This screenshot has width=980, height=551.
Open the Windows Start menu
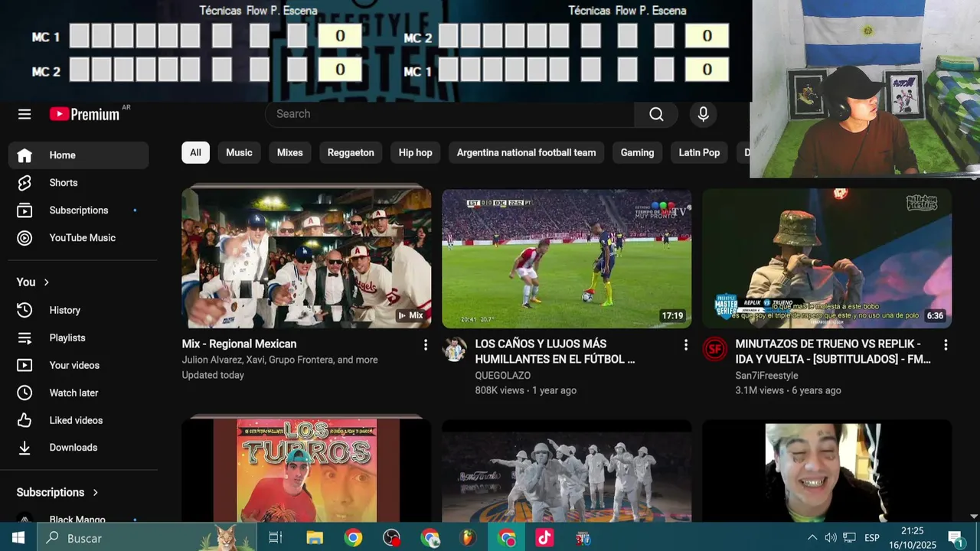pyautogui.click(x=18, y=538)
